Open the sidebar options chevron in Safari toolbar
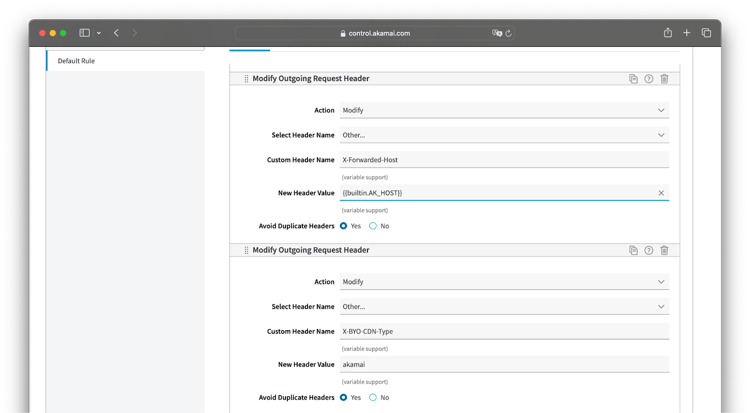The height and width of the screenshot is (413, 750). tap(99, 33)
